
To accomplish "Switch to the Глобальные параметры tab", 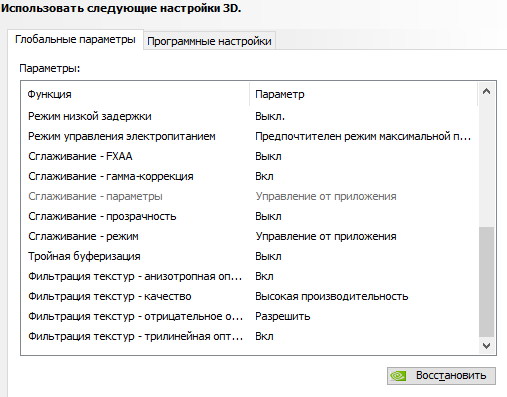I will click(75, 40).
